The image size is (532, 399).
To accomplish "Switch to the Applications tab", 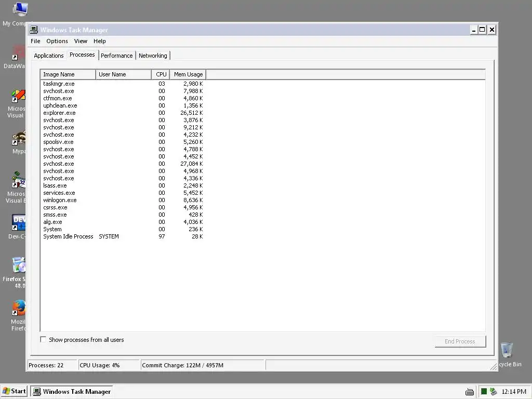I will tap(48, 56).
